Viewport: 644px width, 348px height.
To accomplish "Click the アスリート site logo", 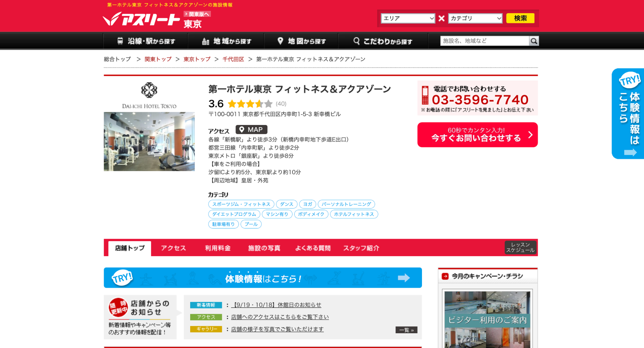I will 141,19.
